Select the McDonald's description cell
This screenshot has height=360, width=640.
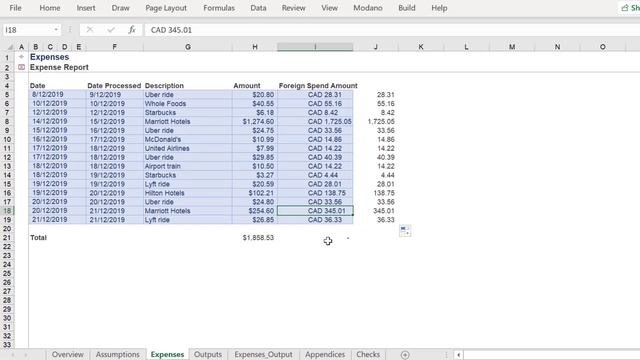click(188, 140)
